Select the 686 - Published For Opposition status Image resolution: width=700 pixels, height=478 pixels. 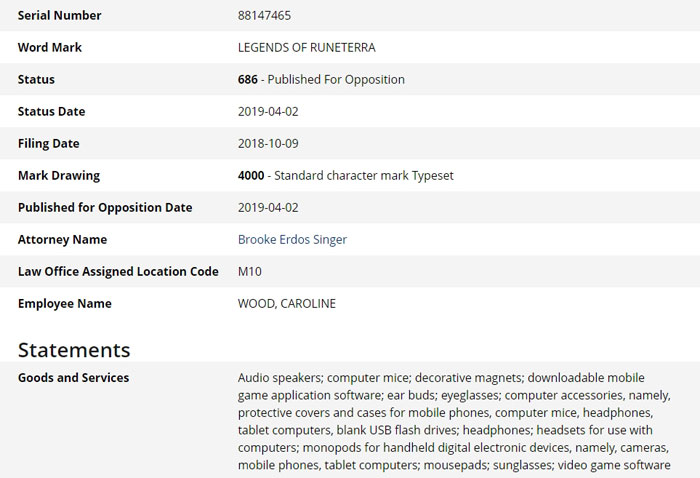321,79
